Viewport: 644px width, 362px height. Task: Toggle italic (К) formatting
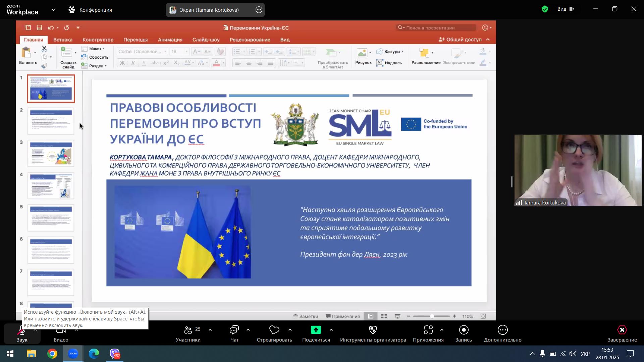133,63
